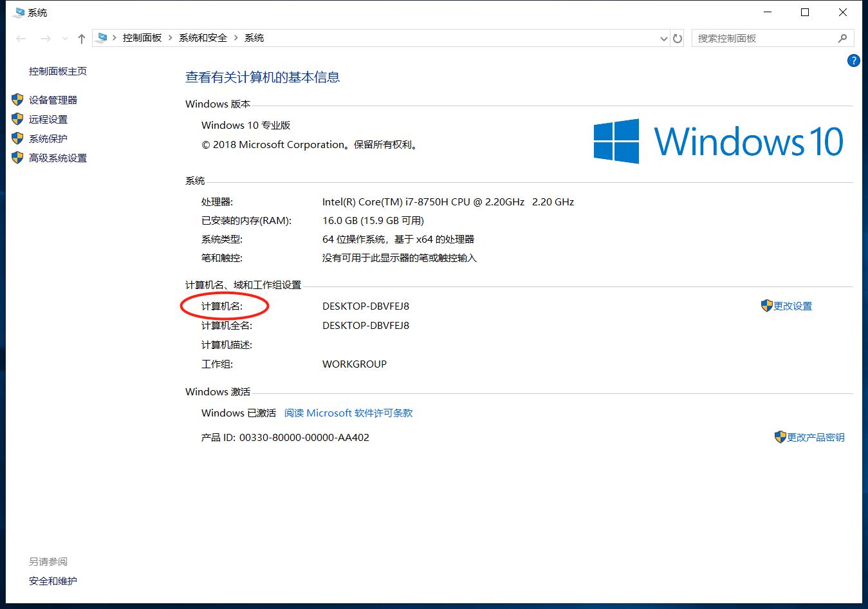Go back with the back arrow

(21, 39)
